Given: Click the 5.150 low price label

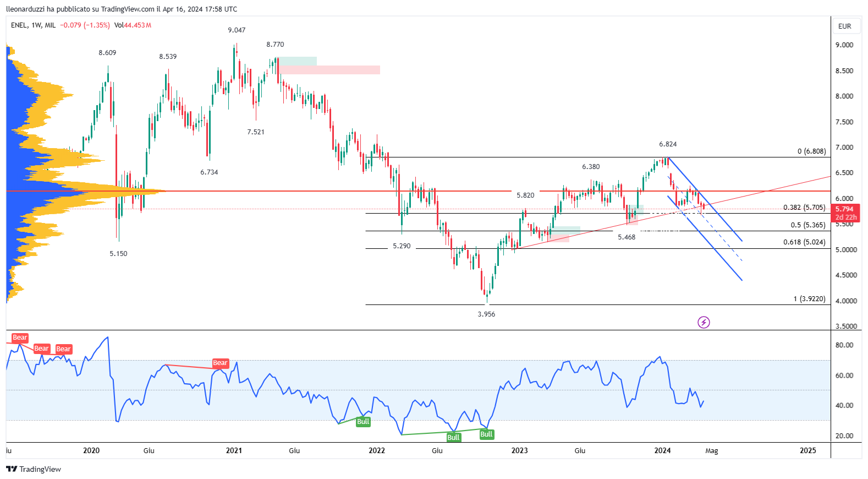Looking at the screenshot, I should [x=118, y=254].
